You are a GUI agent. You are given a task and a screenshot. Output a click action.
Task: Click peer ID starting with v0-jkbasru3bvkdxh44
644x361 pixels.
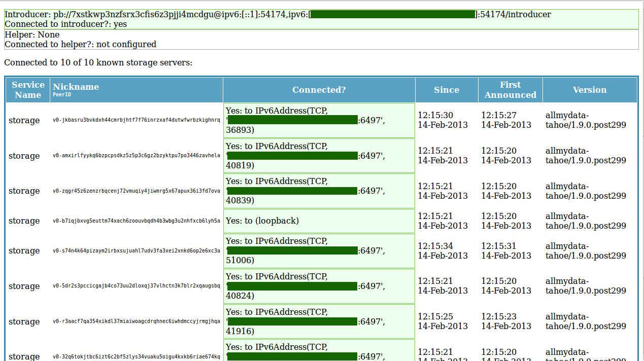pos(136,120)
